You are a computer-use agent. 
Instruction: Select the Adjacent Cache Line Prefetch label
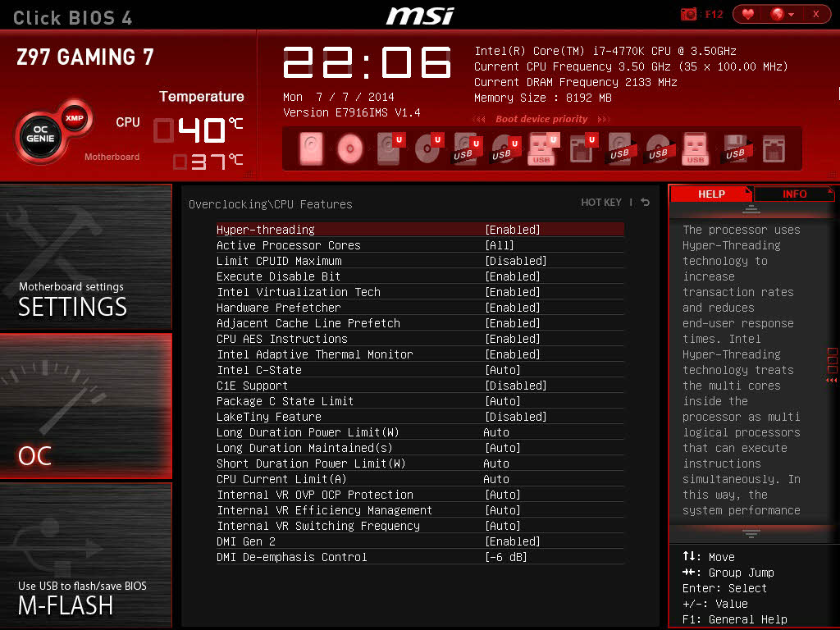[308, 323]
